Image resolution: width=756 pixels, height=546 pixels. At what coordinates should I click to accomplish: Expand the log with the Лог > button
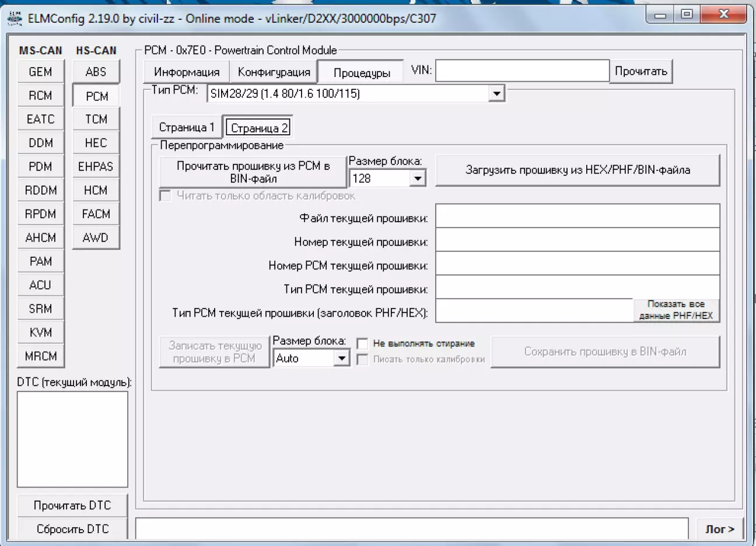(x=720, y=529)
